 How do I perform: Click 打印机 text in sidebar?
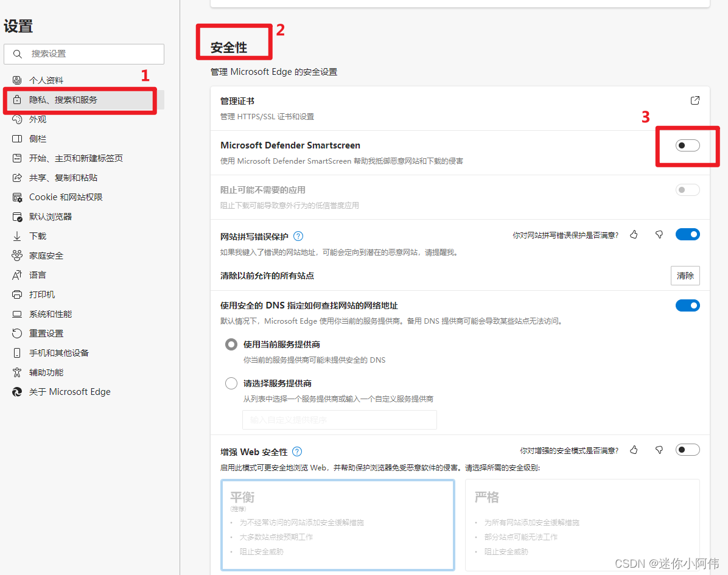coord(42,294)
